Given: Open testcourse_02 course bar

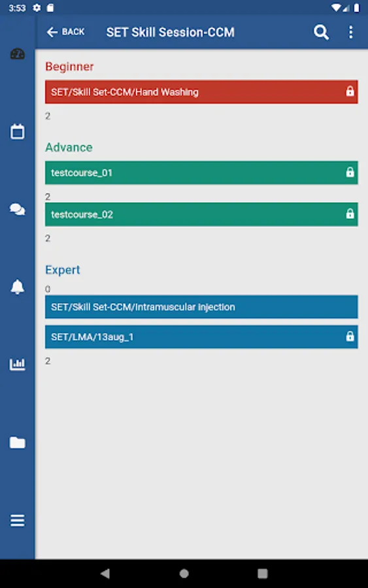Looking at the screenshot, I should point(201,214).
